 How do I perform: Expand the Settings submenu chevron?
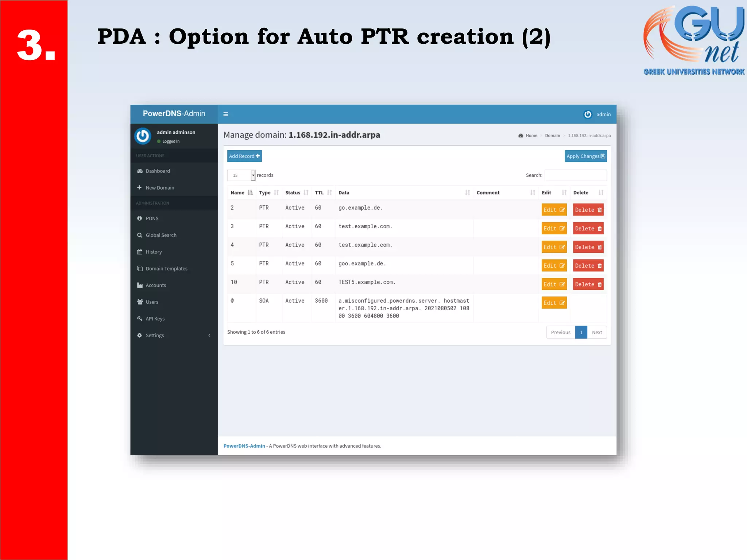pyautogui.click(x=209, y=335)
